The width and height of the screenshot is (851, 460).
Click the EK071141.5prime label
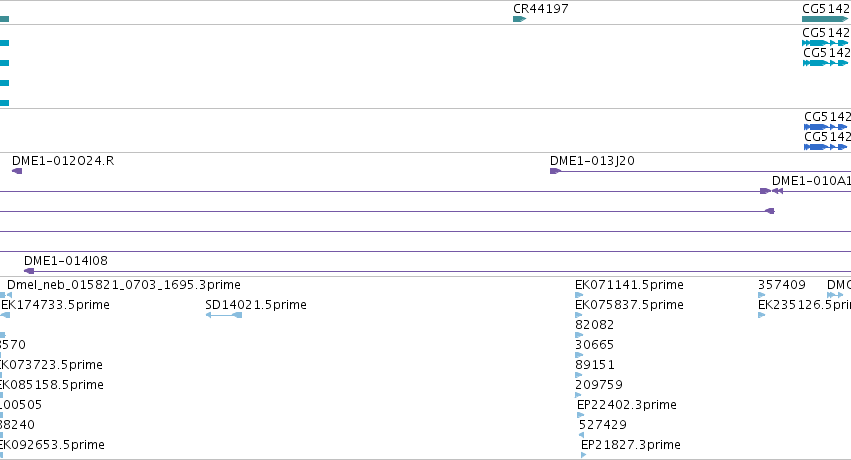(x=629, y=284)
